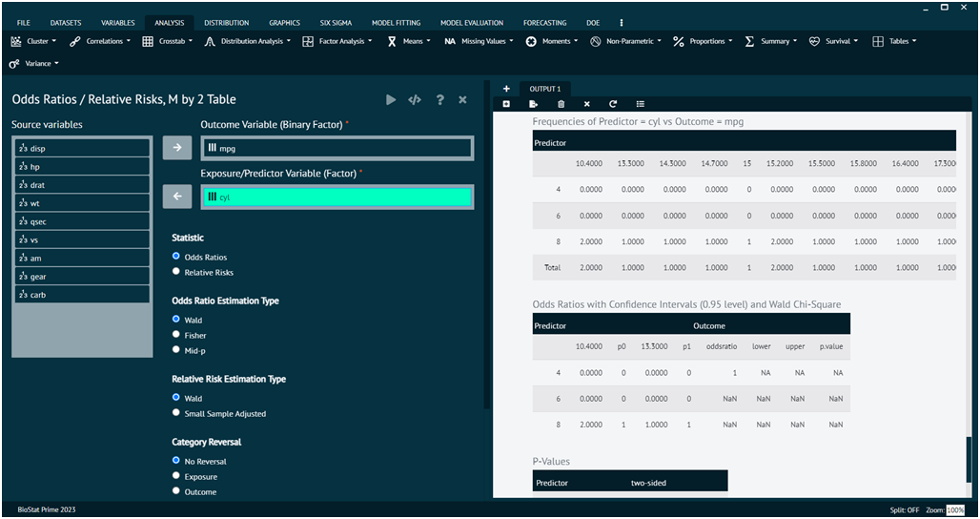Select Small Sample Adjusted radio
Image resolution: width=980 pixels, height=519 pixels.
click(x=176, y=413)
